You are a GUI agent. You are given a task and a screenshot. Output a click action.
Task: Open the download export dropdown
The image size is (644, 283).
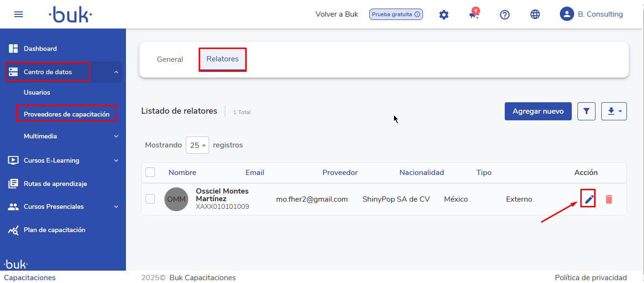pyautogui.click(x=614, y=111)
